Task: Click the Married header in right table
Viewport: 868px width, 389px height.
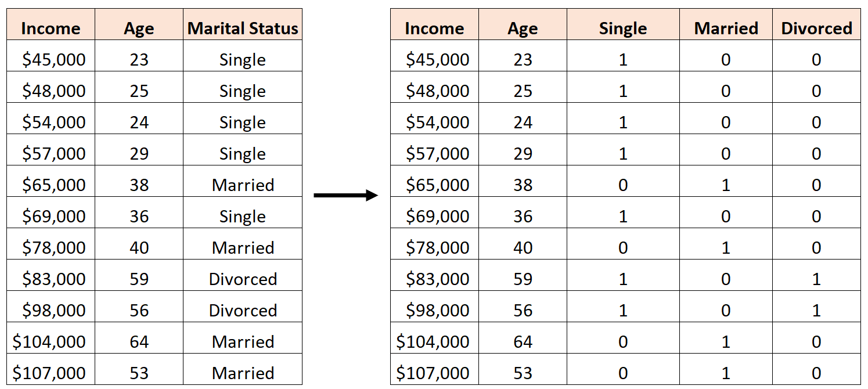Action: [726, 28]
